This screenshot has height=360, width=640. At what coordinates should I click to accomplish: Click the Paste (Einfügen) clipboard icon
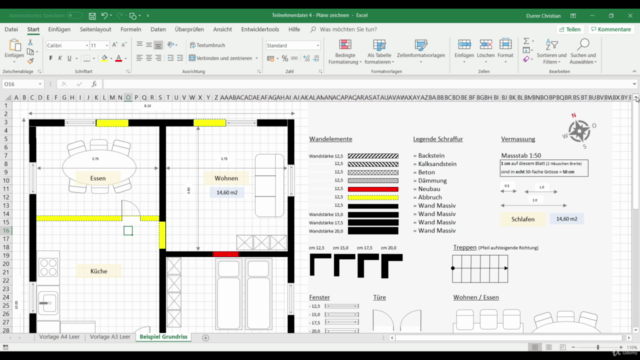(x=14, y=46)
